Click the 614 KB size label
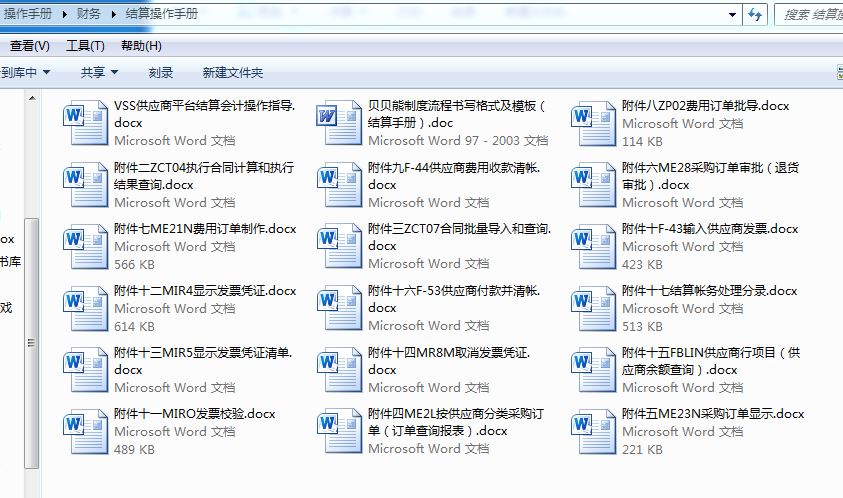 coord(134,326)
